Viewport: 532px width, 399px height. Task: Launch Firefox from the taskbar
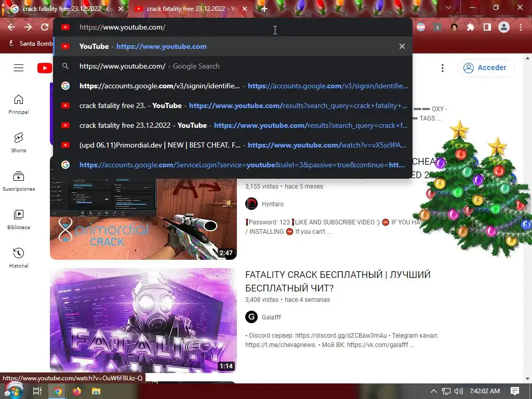[x=77, y=391]
